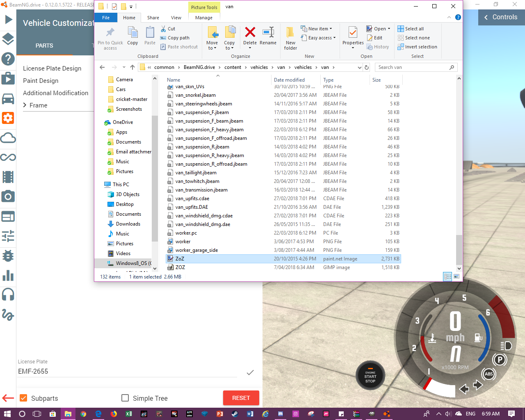The height and width of the screenshot is (420, 525).
Task: Click the License Plate text field
Action: [127, 371]
